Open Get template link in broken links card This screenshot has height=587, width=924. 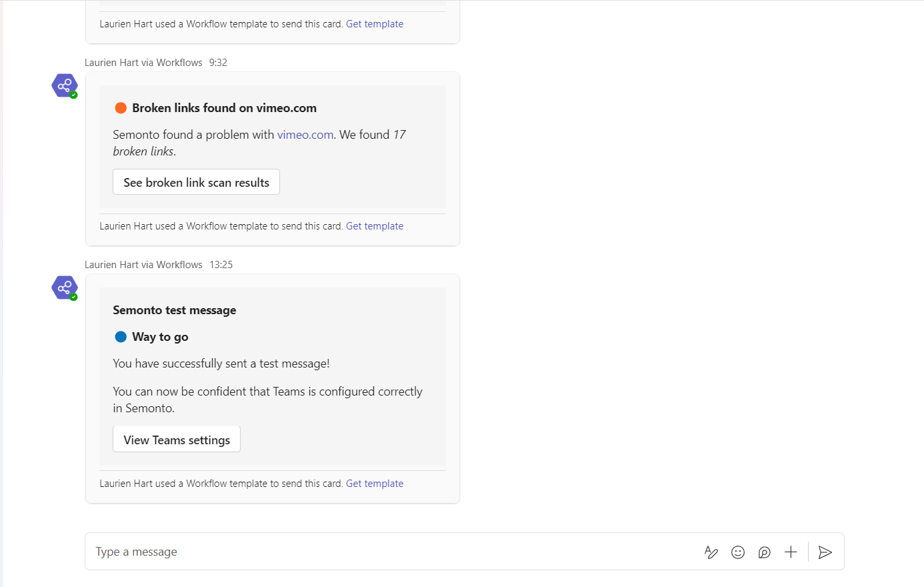coord(375,226)
